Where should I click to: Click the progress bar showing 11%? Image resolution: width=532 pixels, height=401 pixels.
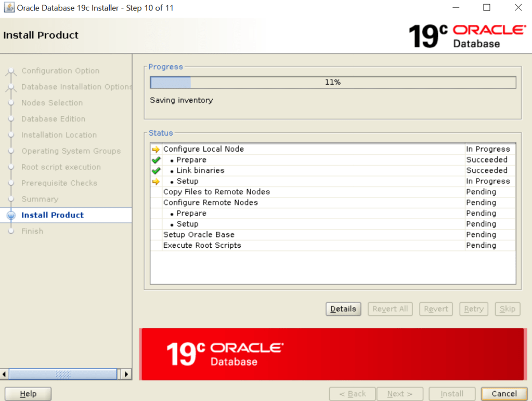[332, 82]
